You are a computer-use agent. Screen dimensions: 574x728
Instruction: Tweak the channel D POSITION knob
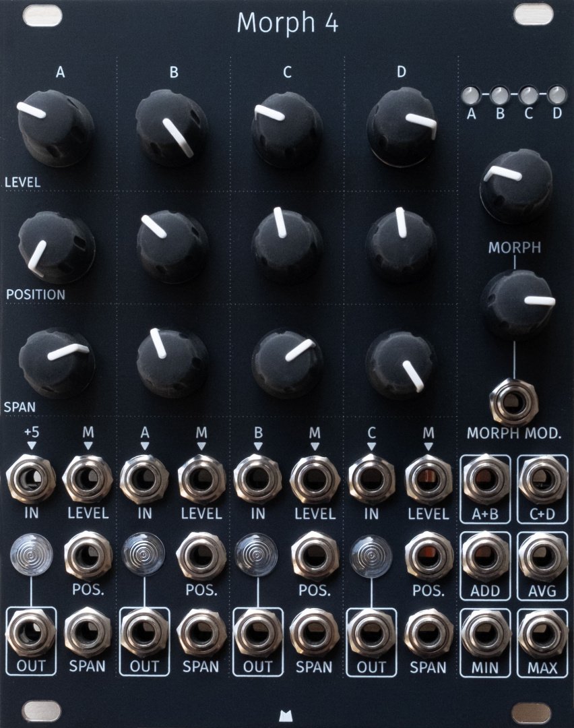pos(402,245)
